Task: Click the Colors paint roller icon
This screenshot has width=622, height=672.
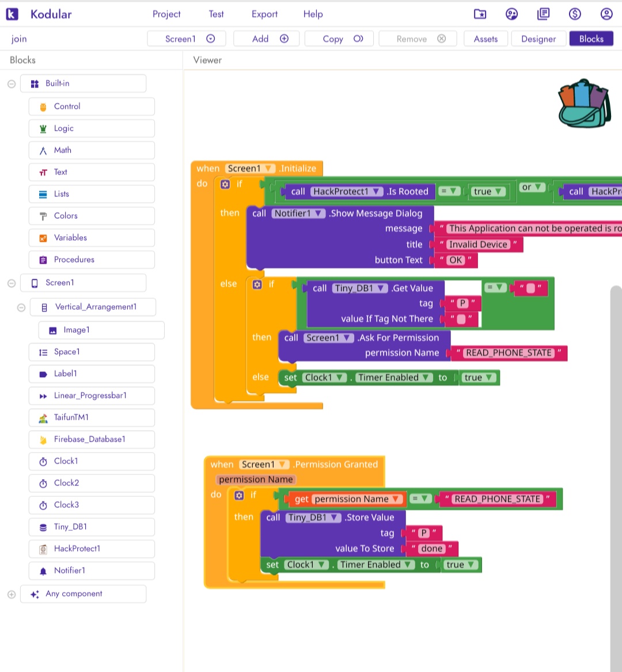Action: coord(43,216)
